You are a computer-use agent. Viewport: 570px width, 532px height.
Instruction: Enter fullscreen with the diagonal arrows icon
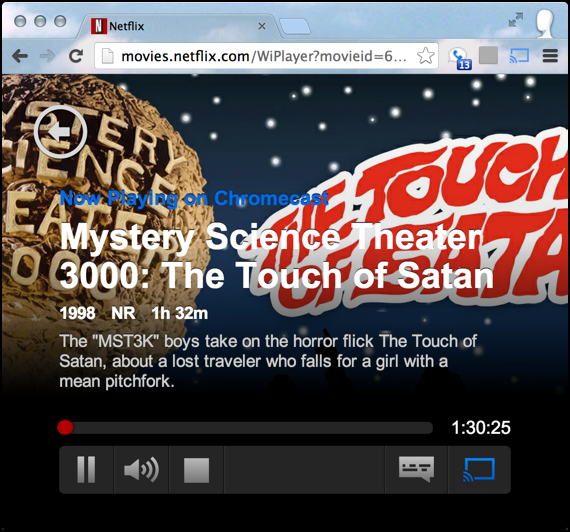[x=516, y=20]
